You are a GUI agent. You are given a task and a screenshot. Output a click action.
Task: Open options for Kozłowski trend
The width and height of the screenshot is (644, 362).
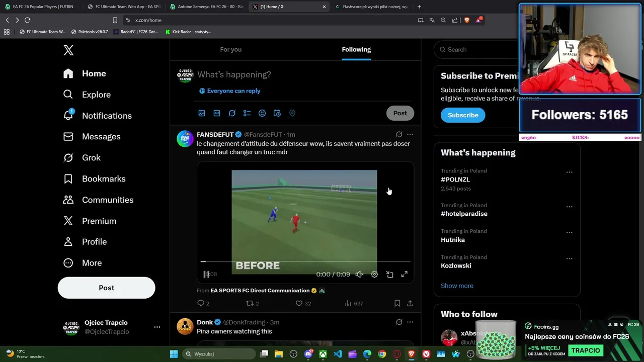(569, 259)
